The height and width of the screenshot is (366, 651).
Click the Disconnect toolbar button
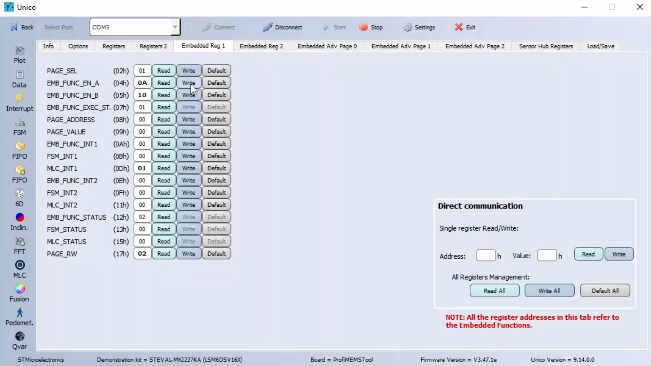pyautogui.click(x=282, y=27)
